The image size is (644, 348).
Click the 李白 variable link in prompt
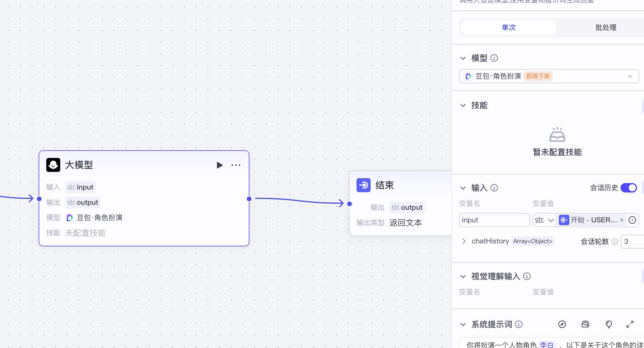[547, 345]
